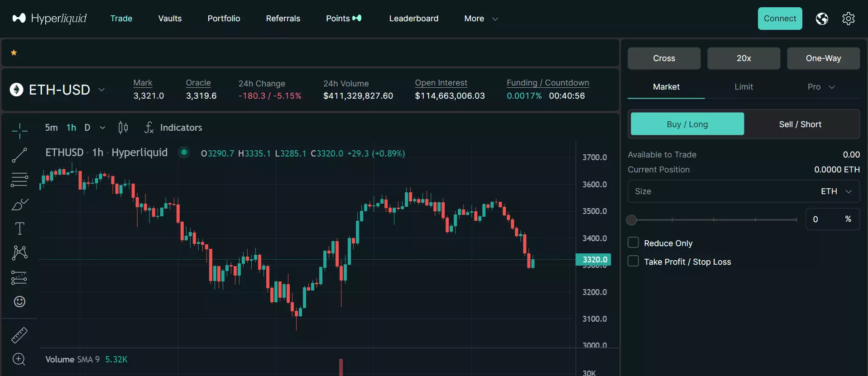The height and width of the screenshot is (376, 868).
Task: Open the More menu dropdown
Action: pos(481,19)
